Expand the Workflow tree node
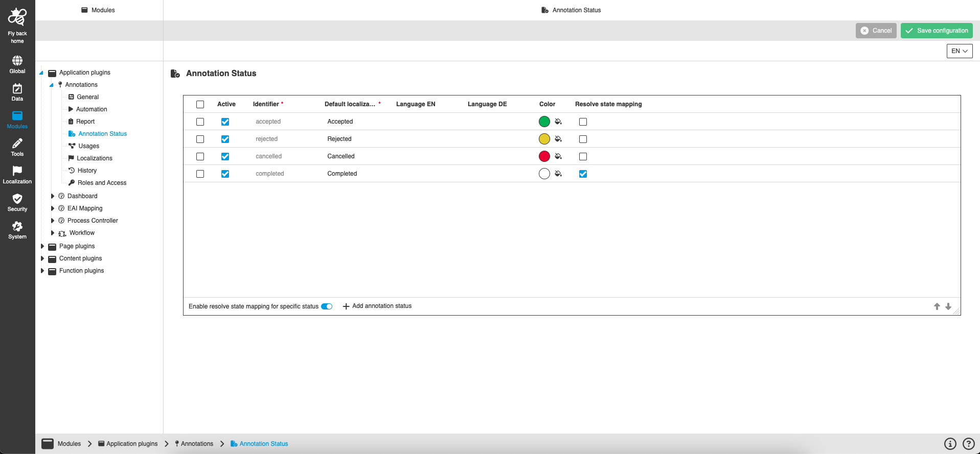 pos(53,233)
